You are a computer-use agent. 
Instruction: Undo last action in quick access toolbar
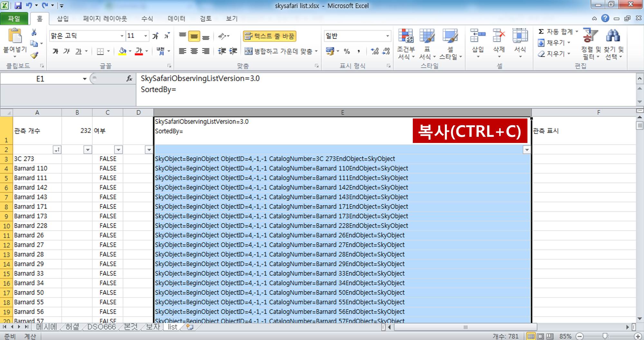[x=29, y=5]
